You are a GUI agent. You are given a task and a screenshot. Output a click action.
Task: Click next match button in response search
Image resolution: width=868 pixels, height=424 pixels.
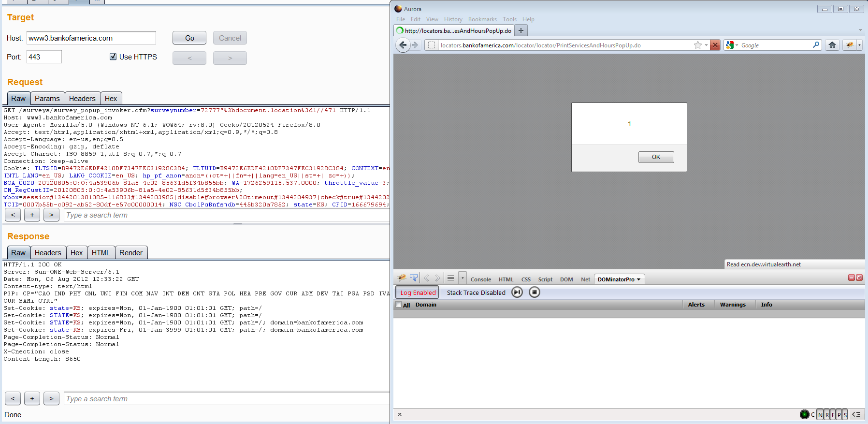tap(51, 398)
